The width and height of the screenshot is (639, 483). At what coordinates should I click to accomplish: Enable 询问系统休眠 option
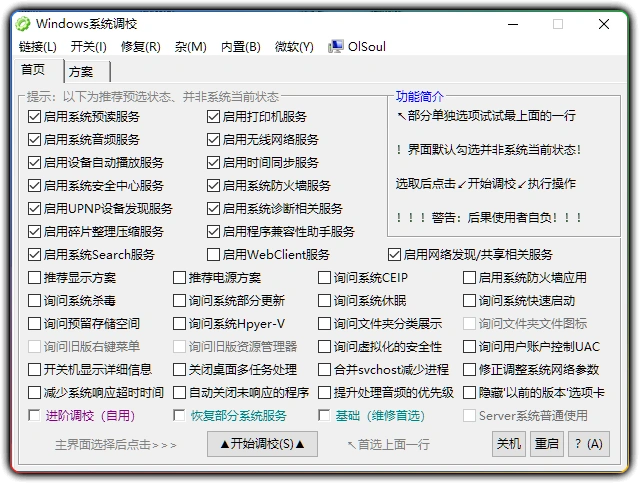[x=324, y=301]
